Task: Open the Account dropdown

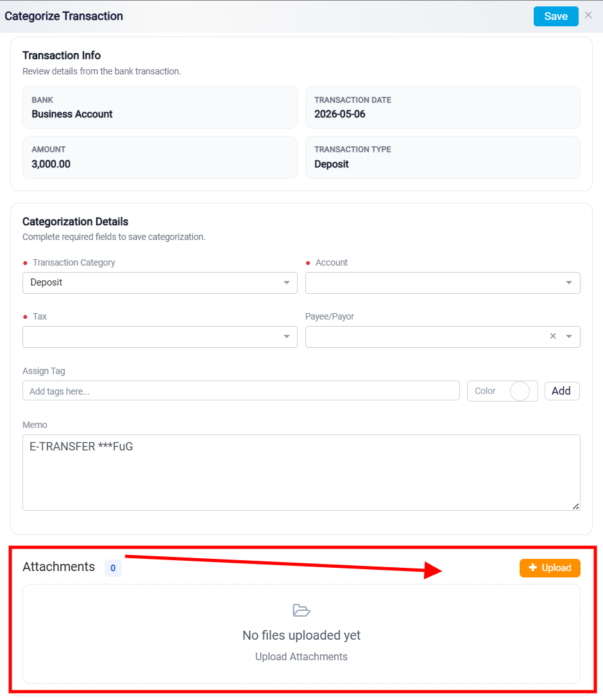Action: (443, 282)
